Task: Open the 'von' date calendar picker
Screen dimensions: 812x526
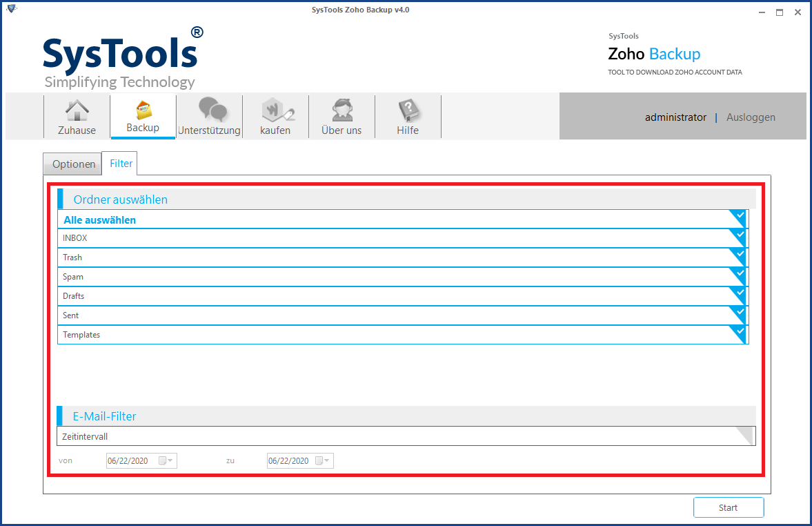Action: (165, 460)
